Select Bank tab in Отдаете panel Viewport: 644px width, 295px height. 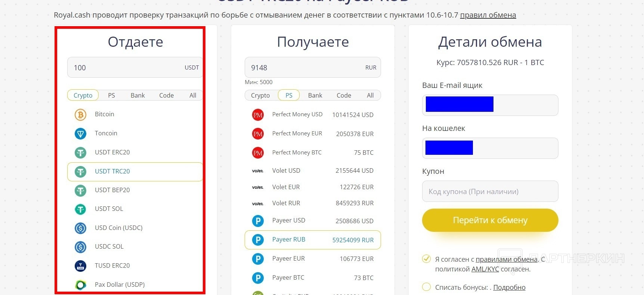pos(137,95)
